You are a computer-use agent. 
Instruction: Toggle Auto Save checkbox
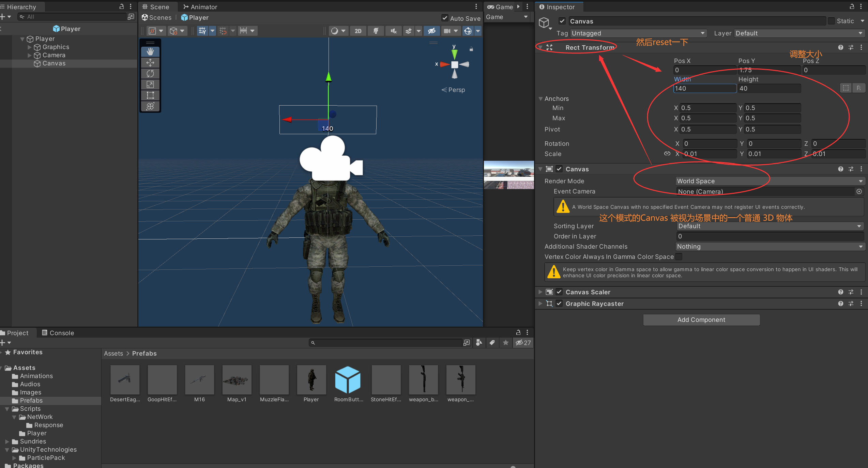pyautogui.click(x=445, y=18)
